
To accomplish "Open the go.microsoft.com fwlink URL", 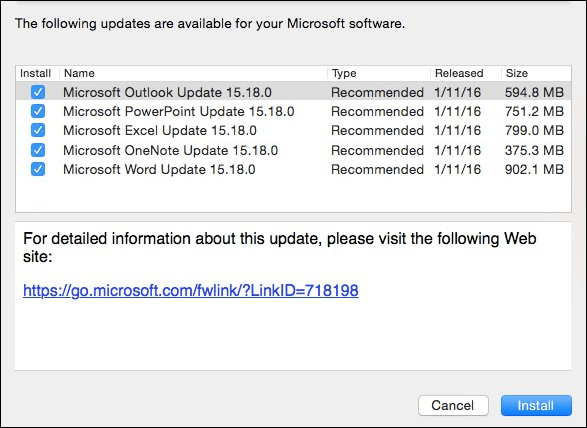I will click(191, 290).
